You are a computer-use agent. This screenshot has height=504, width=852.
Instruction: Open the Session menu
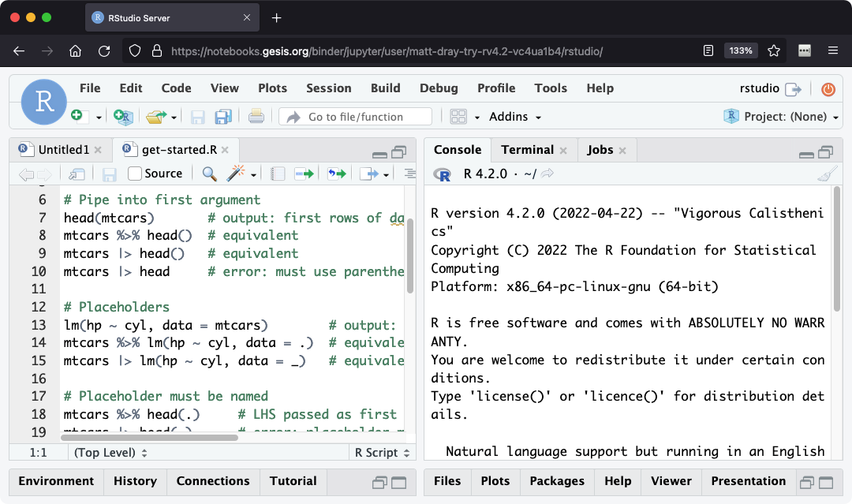pyautogui.click(x=328, y=88)
